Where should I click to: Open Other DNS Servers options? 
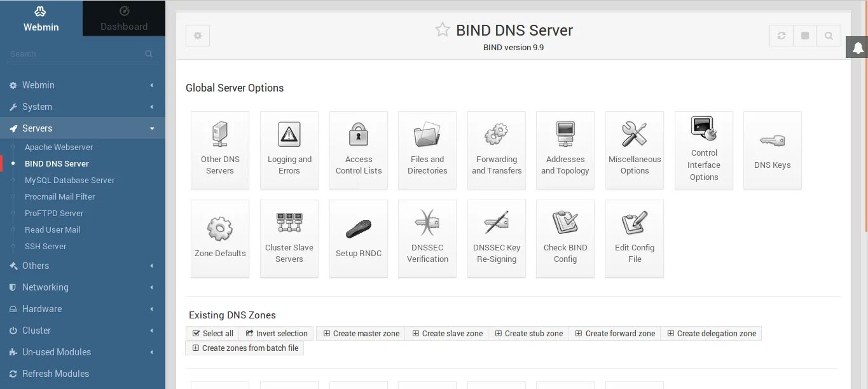pos(220,151)
